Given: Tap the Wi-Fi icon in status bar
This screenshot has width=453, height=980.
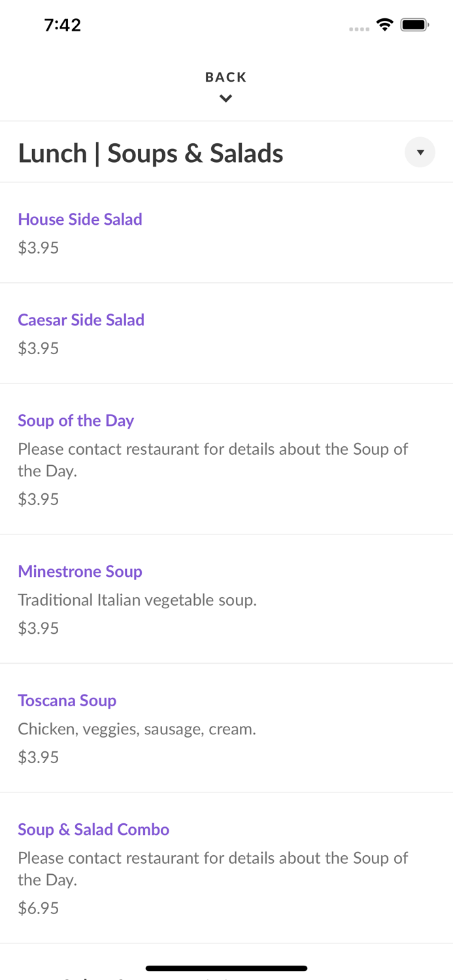Looking at the screenshot, I should pyautogui.click(x=384, y=24).
